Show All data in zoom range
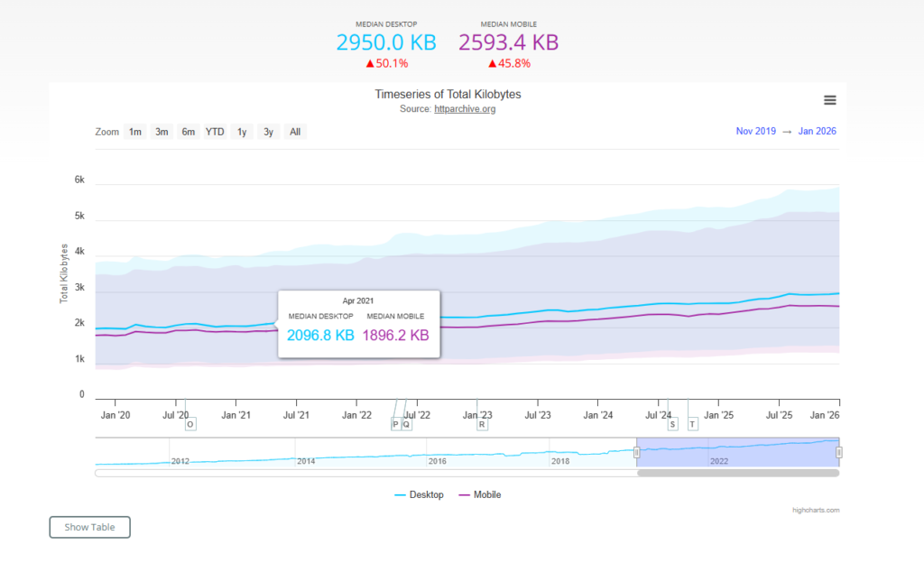This screenshot has width=924, height=563. 294,132
